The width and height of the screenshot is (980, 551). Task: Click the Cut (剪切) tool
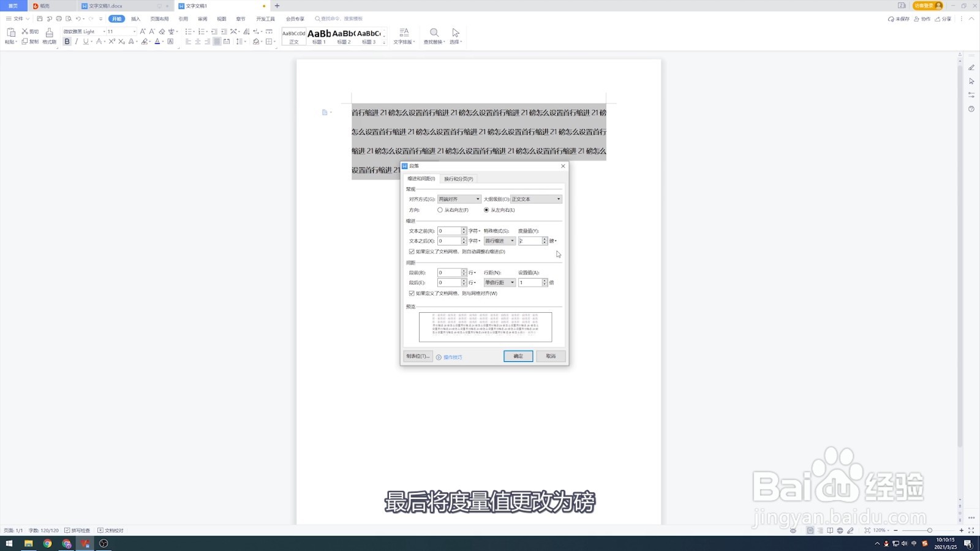[30, 31]
